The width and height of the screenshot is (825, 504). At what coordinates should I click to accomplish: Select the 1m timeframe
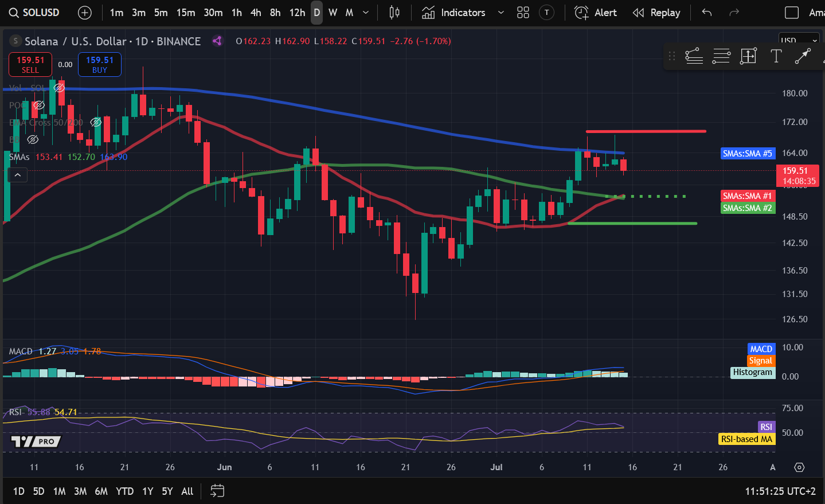point(116,13)
